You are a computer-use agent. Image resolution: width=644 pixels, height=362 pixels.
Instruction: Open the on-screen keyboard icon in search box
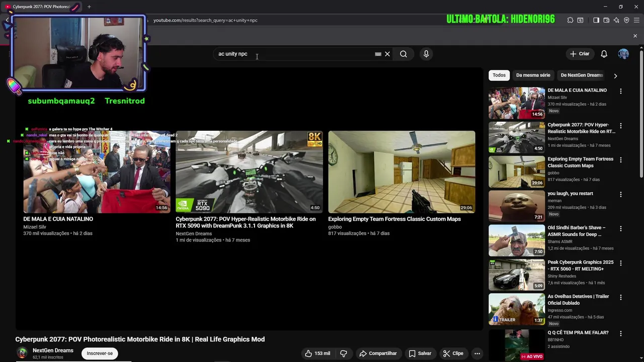pos(378,54)
